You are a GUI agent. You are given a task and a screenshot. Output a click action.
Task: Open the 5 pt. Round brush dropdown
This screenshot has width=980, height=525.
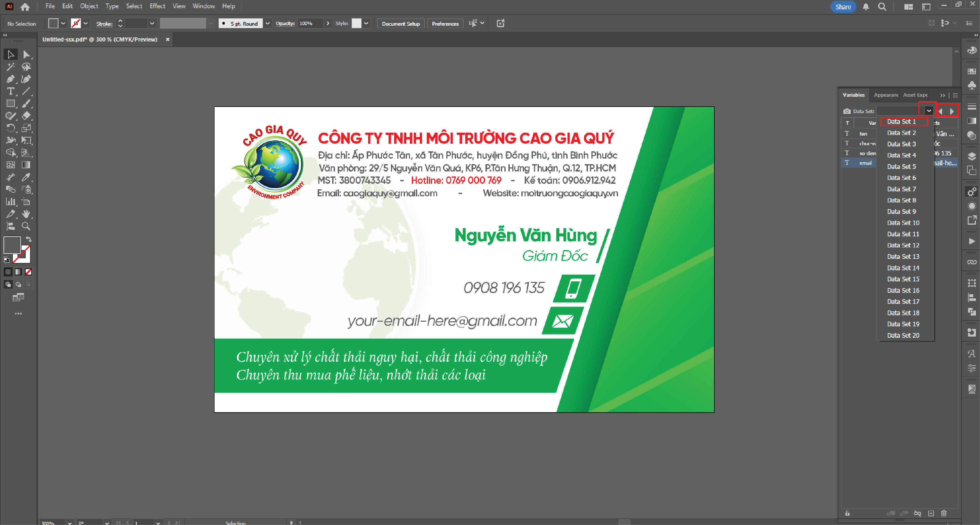click(x=267, y=23)
